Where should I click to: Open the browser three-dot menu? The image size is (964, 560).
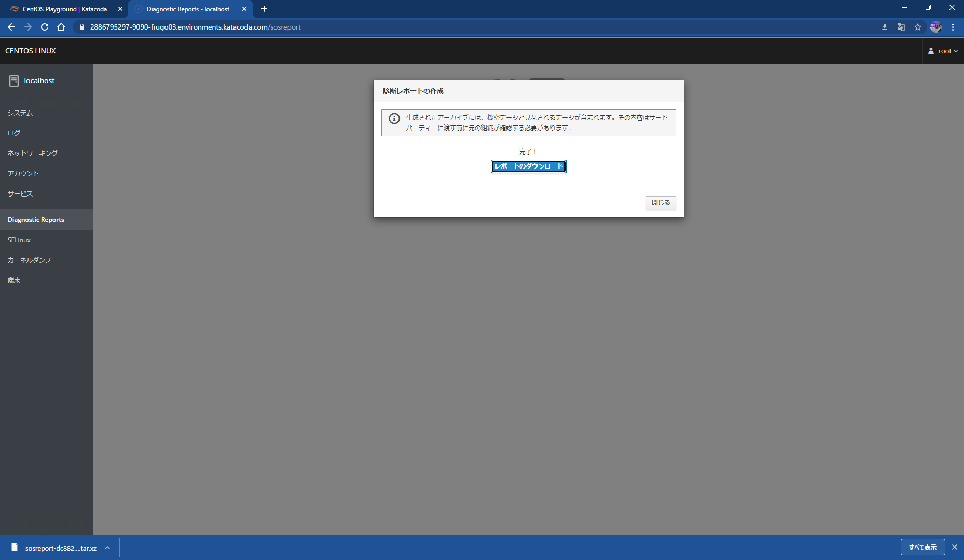click(x=953, y=27)
